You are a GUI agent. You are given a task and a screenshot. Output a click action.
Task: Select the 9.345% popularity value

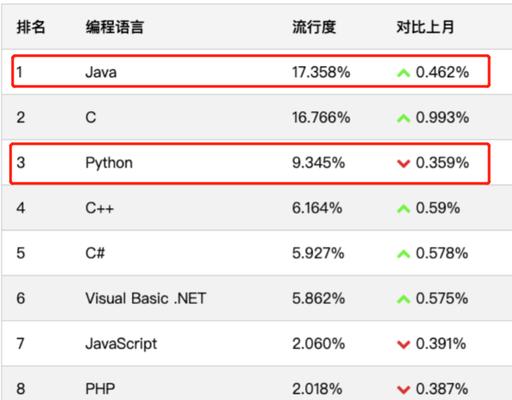pos(318,163)
